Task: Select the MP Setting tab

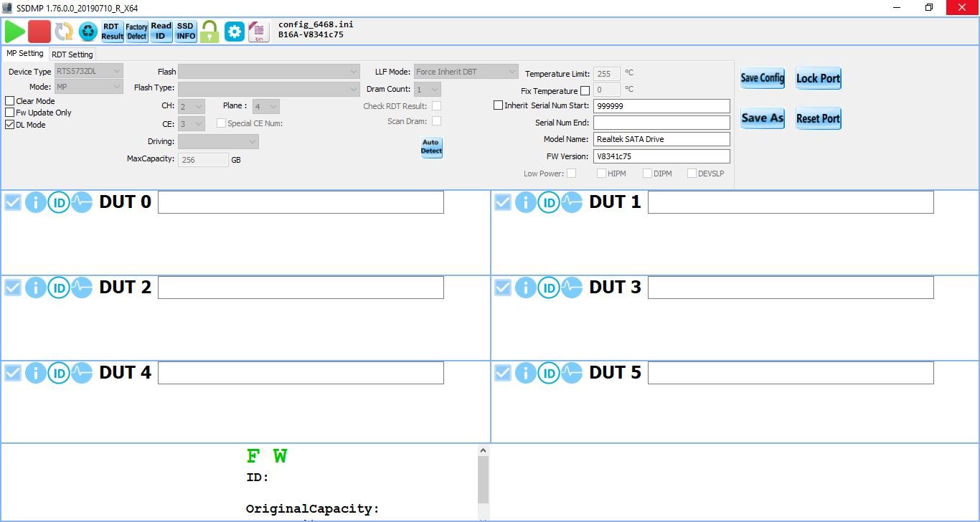Action: tap(25, 54)
